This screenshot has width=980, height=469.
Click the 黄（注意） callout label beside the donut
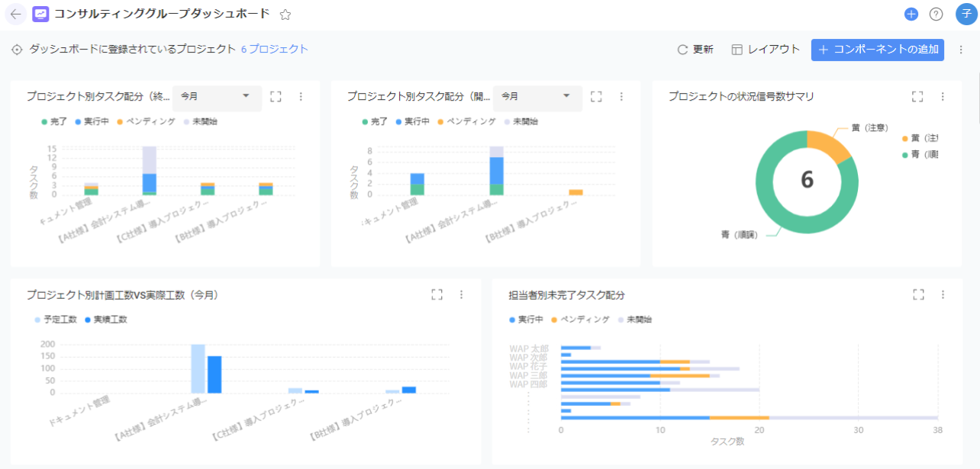(x=870, y=127)
